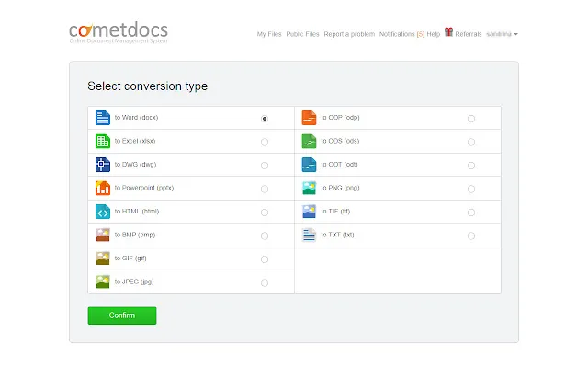Image resolution: width=588 pixels, height=368 pixels.
Task: Click the 'to Excel (xlsx)' label
Action: tap(135, 141)
